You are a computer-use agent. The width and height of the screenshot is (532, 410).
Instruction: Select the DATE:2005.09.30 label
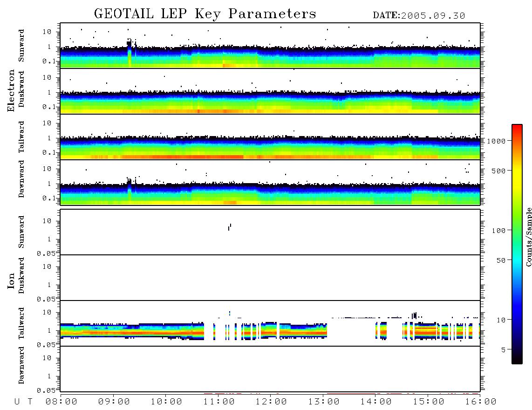click(x=419, y=16)
